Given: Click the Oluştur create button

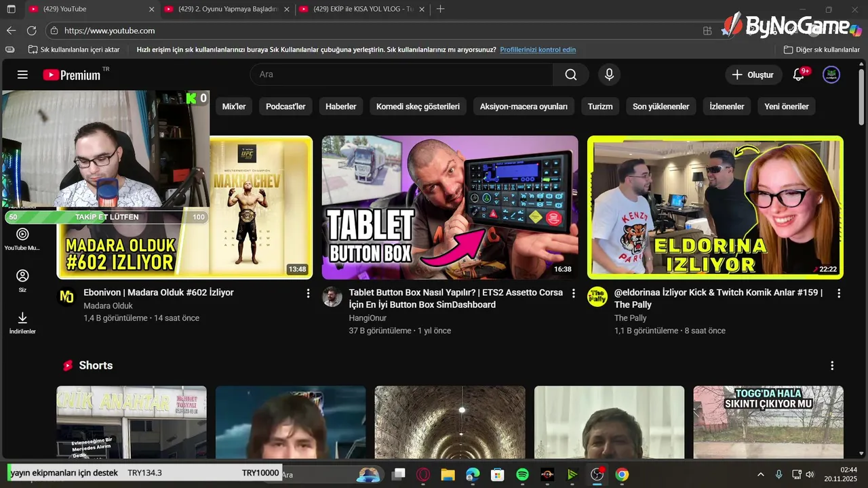Looking at the screenshot, I should 753,75.
